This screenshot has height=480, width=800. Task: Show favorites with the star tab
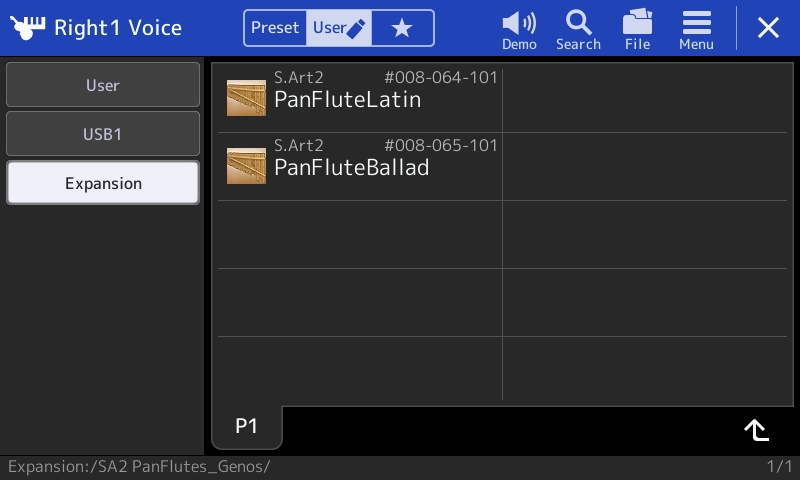402,28
